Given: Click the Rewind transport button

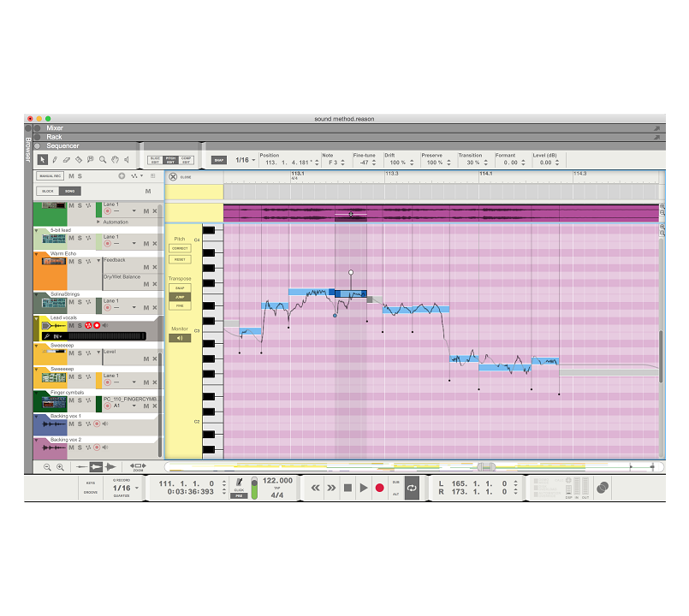Looking at the screenshot, I should [316, 488].
